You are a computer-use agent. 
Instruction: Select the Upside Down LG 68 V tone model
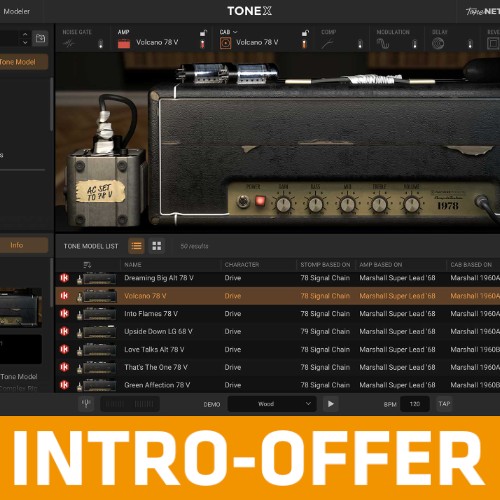click(x=278, y=331)
